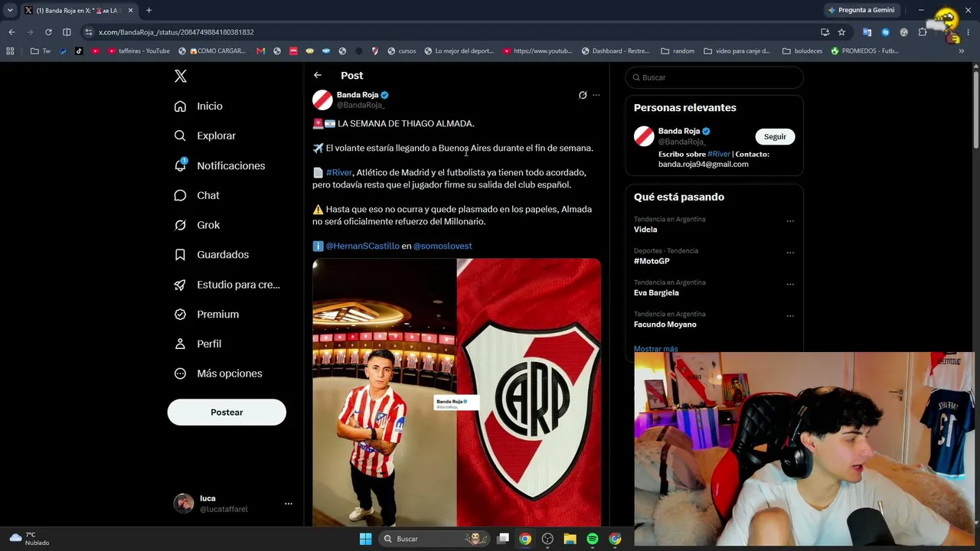The image size is (980, 551).
Task: Open the @somoslovest mention link
Action: coord(443,246)
